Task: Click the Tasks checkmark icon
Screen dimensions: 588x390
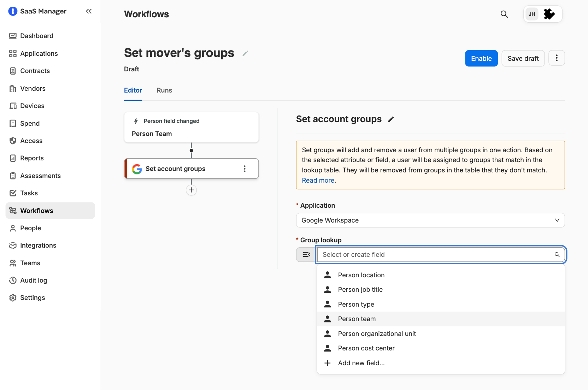Action: 13,193
